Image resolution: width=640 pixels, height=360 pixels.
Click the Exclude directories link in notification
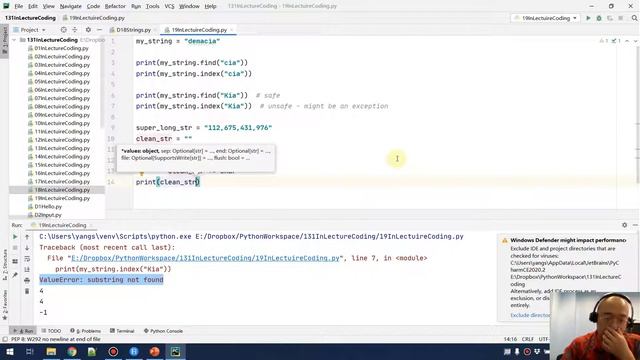pos(530,315)
